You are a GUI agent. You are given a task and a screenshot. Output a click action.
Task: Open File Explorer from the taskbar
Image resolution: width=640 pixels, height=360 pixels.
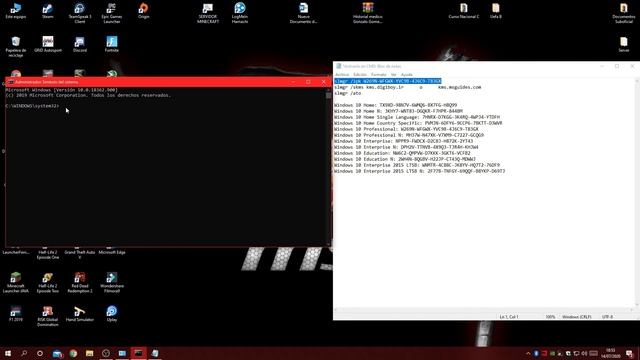89,353
